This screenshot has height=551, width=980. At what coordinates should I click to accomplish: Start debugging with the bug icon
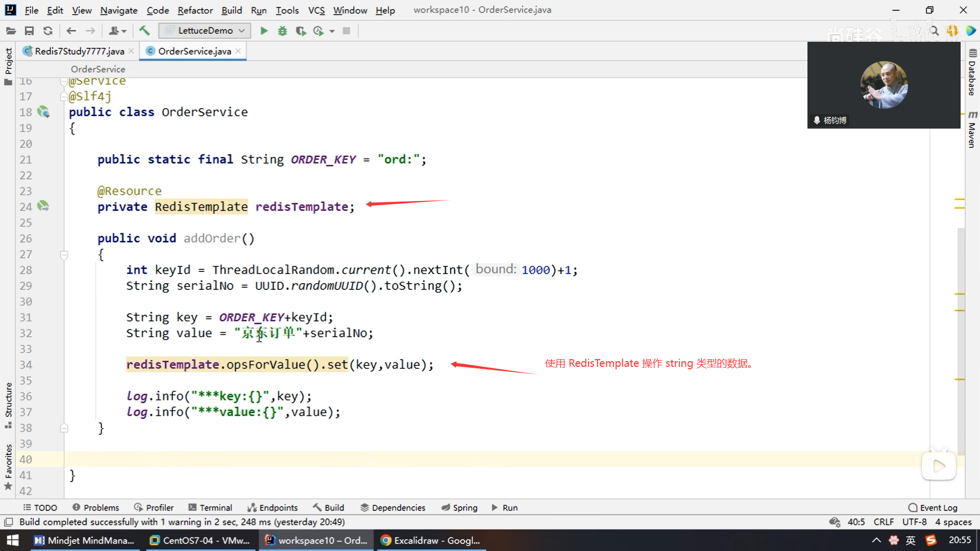tap(282, 31)
